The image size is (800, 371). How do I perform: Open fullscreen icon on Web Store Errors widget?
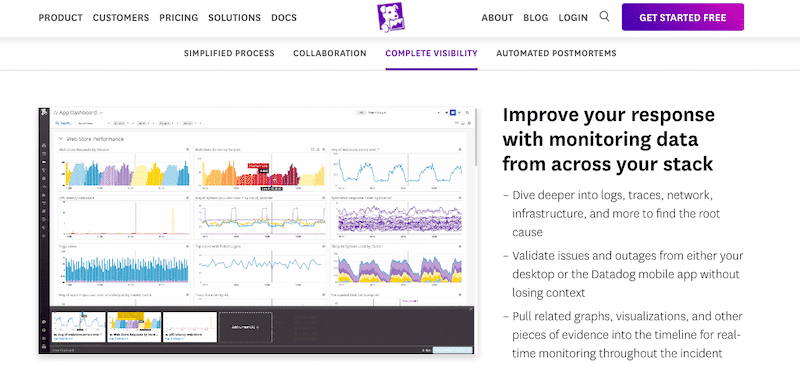tap(312, 150)
